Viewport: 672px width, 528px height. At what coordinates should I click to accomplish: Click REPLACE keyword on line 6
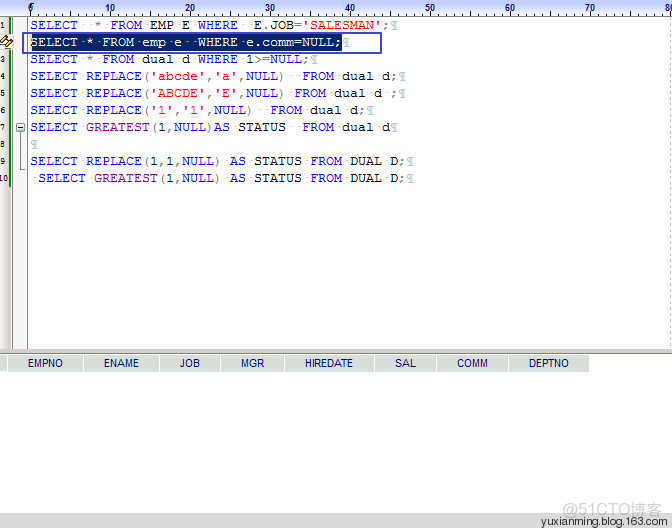coord(114,110)
